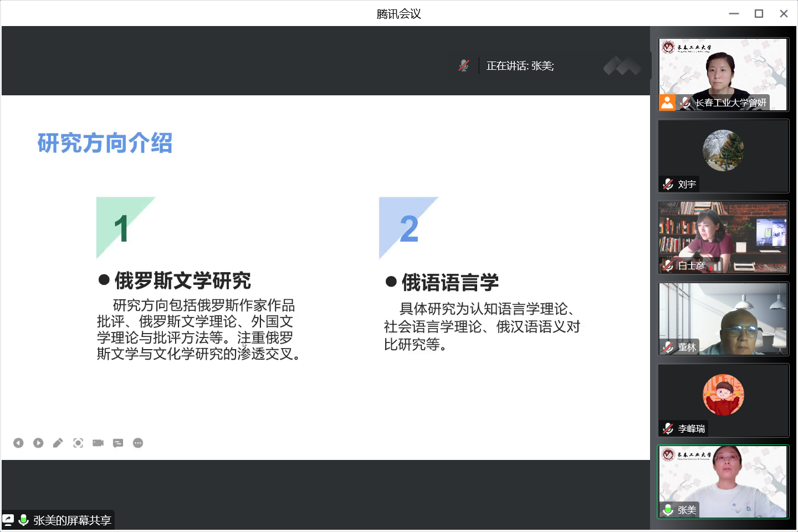This screenshot has width=798, height=532.
Task: Click the screen share icon at bottom left
Action: (8, 520)
